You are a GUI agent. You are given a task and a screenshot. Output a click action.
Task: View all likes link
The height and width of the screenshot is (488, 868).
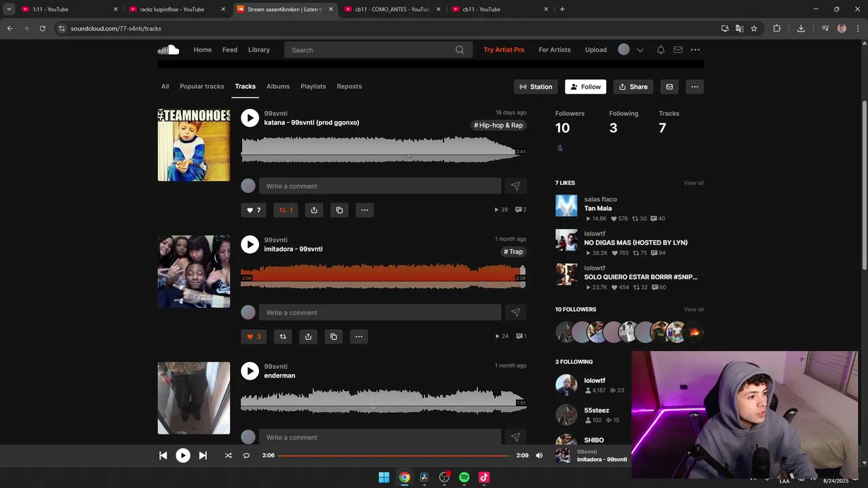694,183
